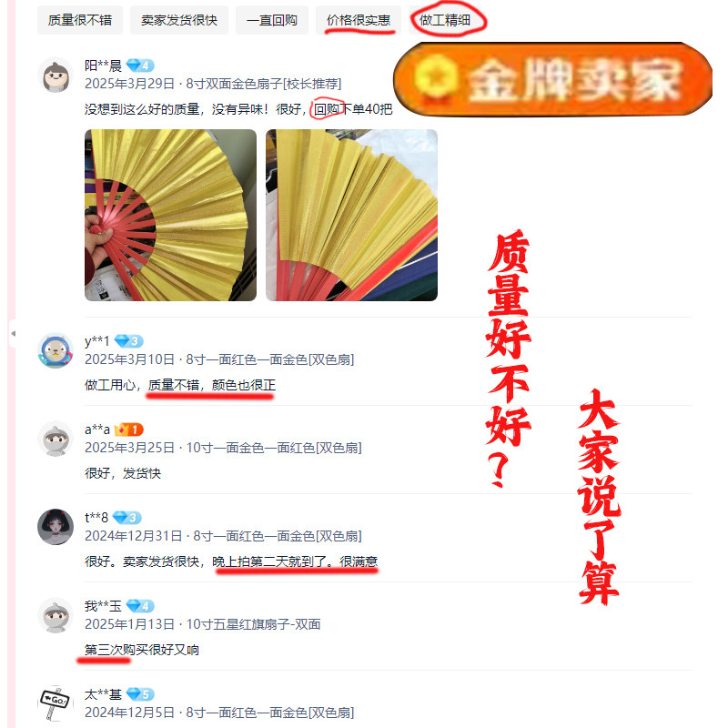The image size is (728, 728).
Task: Open username 我**玉 profile link
Action: pyautogui.click(x=103, y=606)
